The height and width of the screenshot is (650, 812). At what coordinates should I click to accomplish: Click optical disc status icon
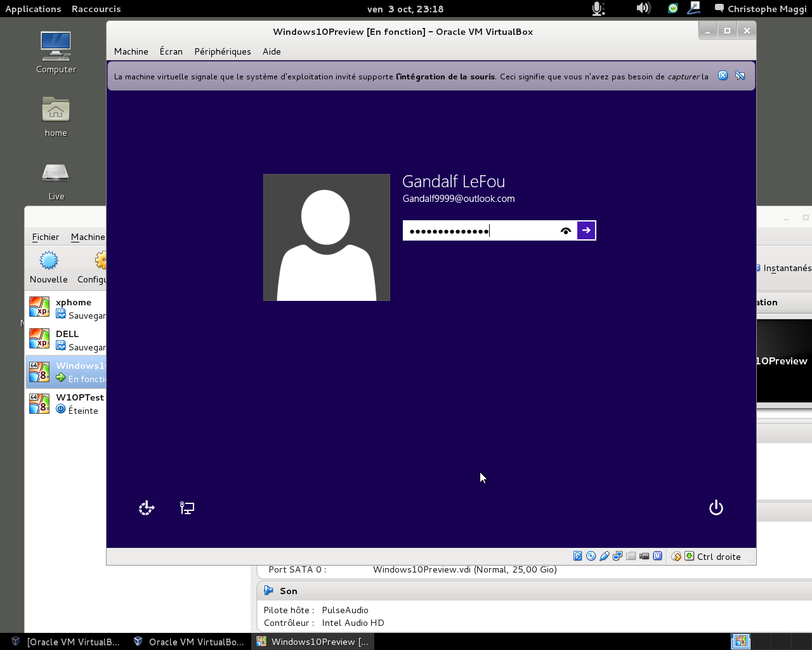pos(591,556)
